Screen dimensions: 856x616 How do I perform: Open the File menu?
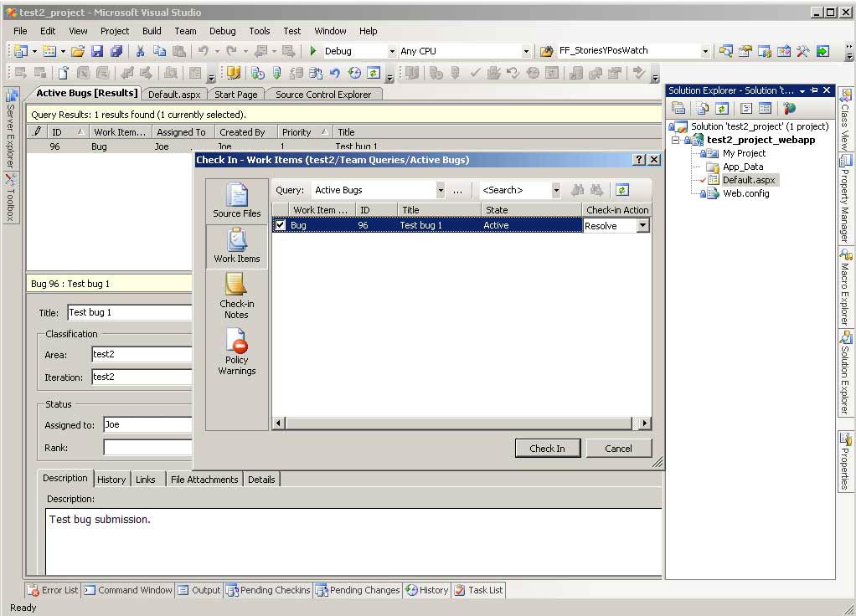click(20, 31)
